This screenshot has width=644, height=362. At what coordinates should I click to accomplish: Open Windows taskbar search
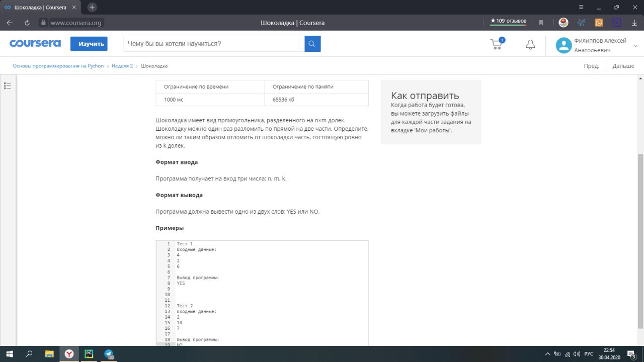coord(29,354)
